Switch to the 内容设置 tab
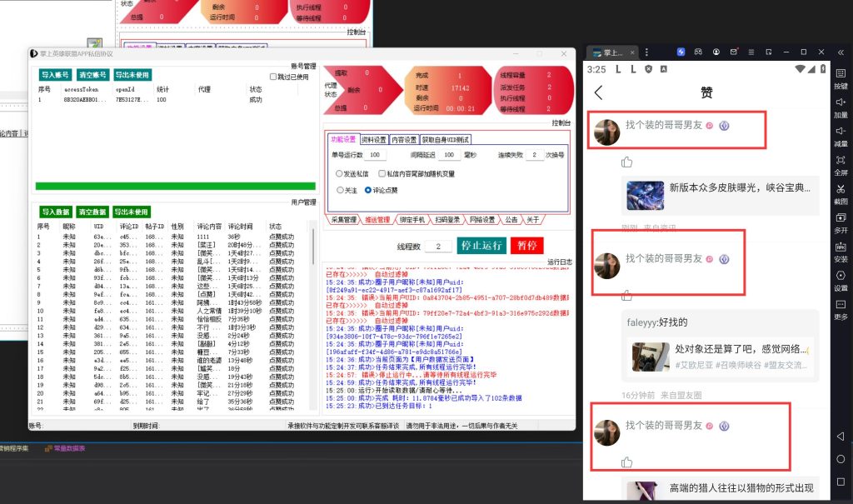 (x=404, y=139)
